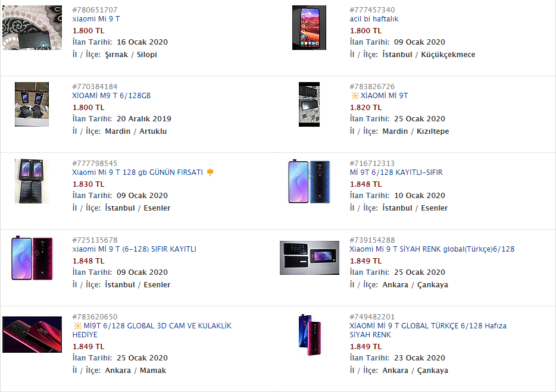Open Xiaomi Mi 9 T SİYAH RENK global link
This screenshot has height=392, width=556.
pos(432,249)
